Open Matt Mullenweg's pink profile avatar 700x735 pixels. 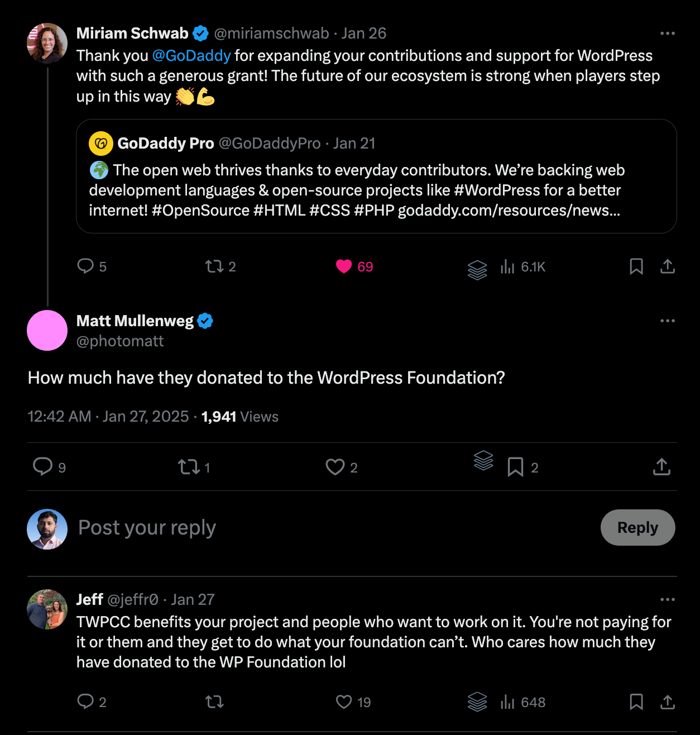point(47,331)
